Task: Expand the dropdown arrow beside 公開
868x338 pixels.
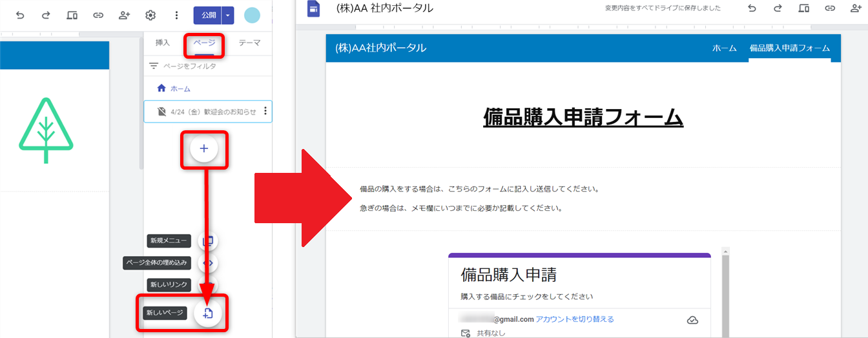Action: pyautogui.click(x=227, y=15)
